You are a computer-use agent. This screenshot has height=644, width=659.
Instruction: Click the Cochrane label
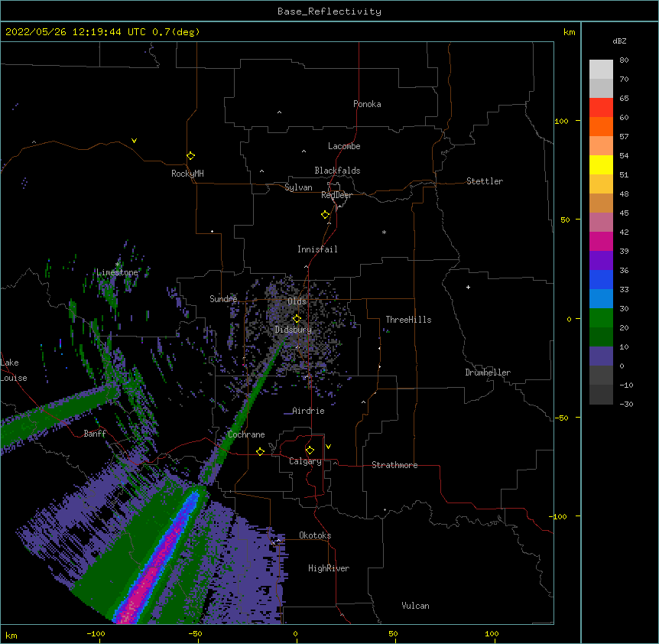pyautogui.click(x=246, y=434)
